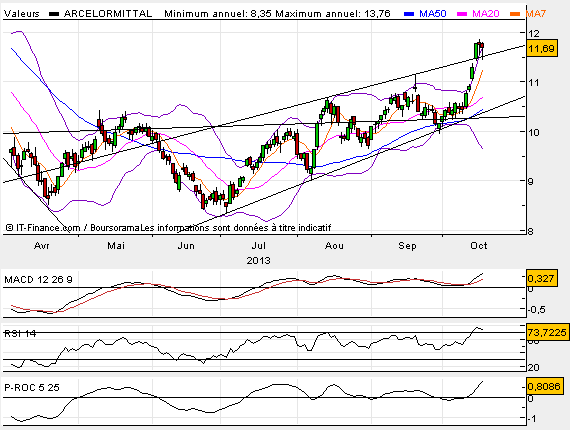
Task: Click the MACD axis value -0,5
Action: pos(536,310)
